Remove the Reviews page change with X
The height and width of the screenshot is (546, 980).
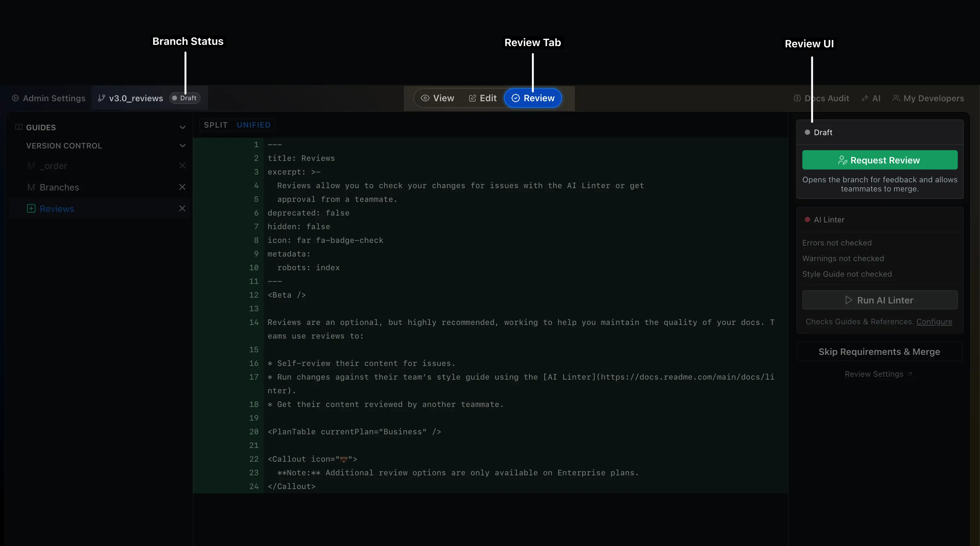182,208
